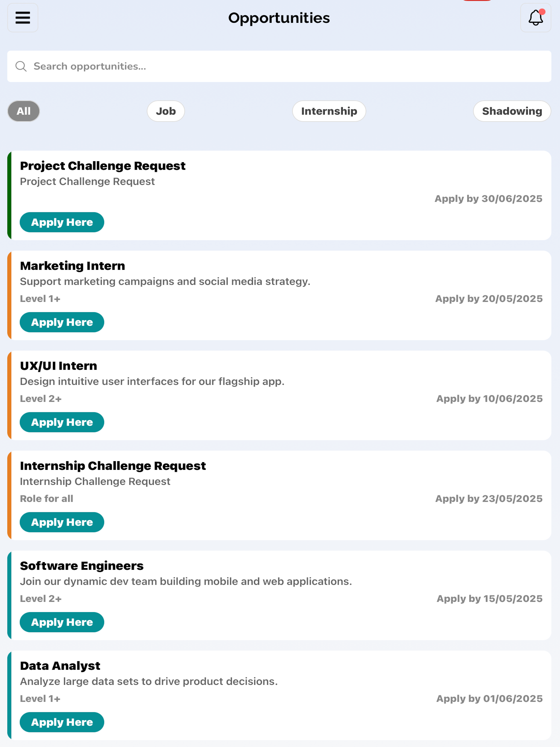Screen dimensions: 560x747
Task: Select the All filter chip
Action: point(24,111)
